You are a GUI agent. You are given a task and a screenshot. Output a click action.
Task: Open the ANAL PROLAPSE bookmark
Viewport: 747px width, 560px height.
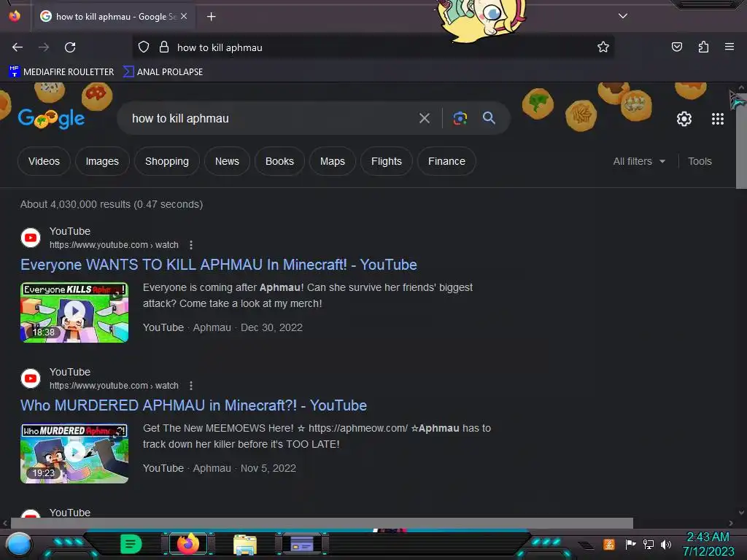(163, 72)
